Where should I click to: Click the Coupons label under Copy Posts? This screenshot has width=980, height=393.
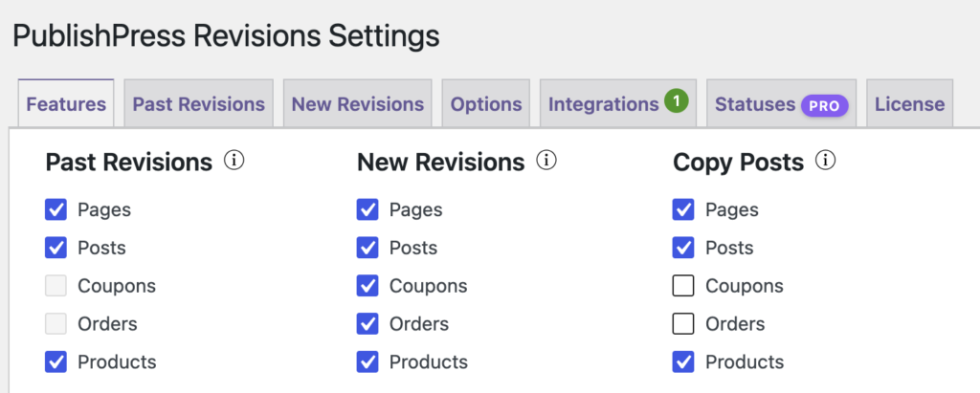pyautogui.click(x=745, y=287)
